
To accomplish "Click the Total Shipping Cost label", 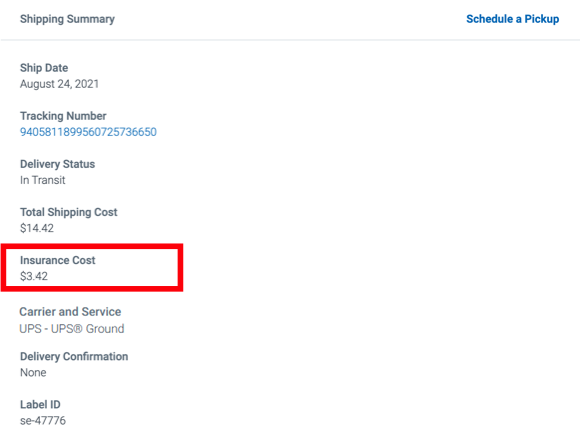I will (x=68, y=212).
